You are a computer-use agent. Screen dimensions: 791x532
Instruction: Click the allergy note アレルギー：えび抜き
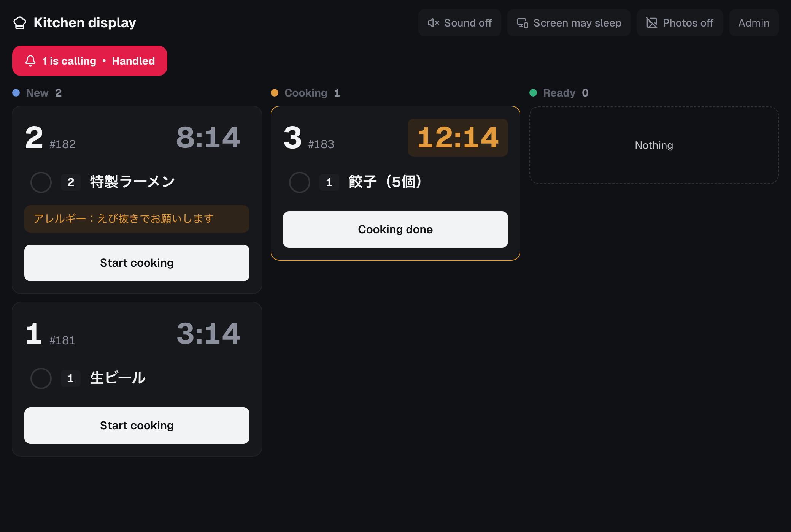[x=137, y=219]
